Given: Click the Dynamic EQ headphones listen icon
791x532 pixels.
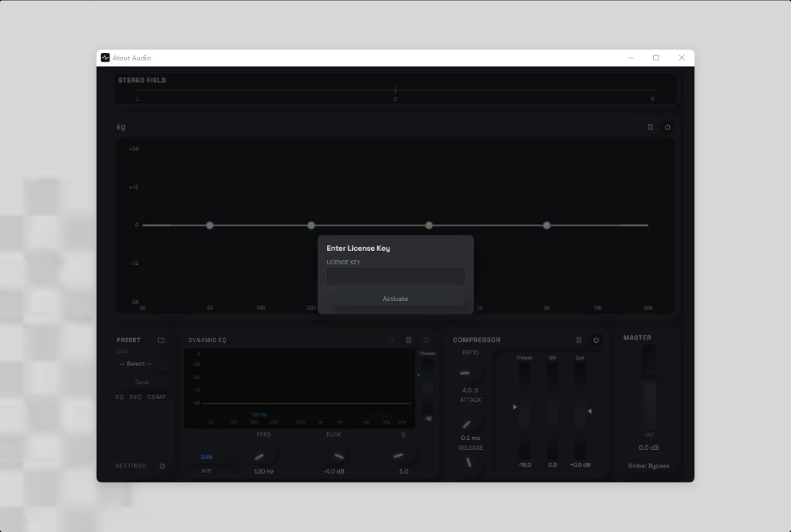Looking at the screenshot, I should [391, 340].
